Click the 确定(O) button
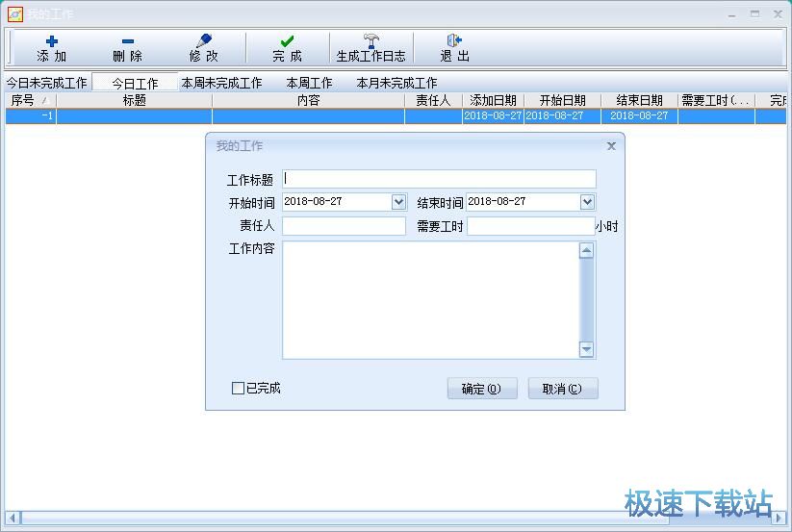The image size is (792, 532). coord(482,389)
